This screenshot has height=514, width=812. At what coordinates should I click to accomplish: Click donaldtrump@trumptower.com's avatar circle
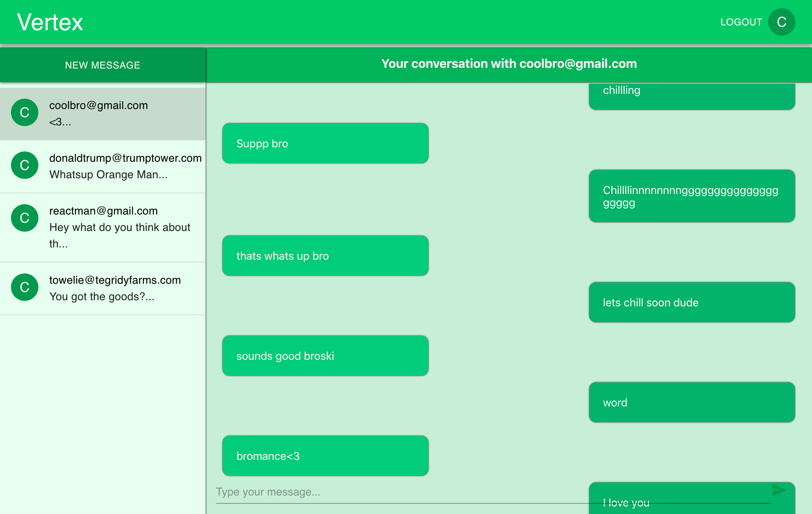coord(25,165)
